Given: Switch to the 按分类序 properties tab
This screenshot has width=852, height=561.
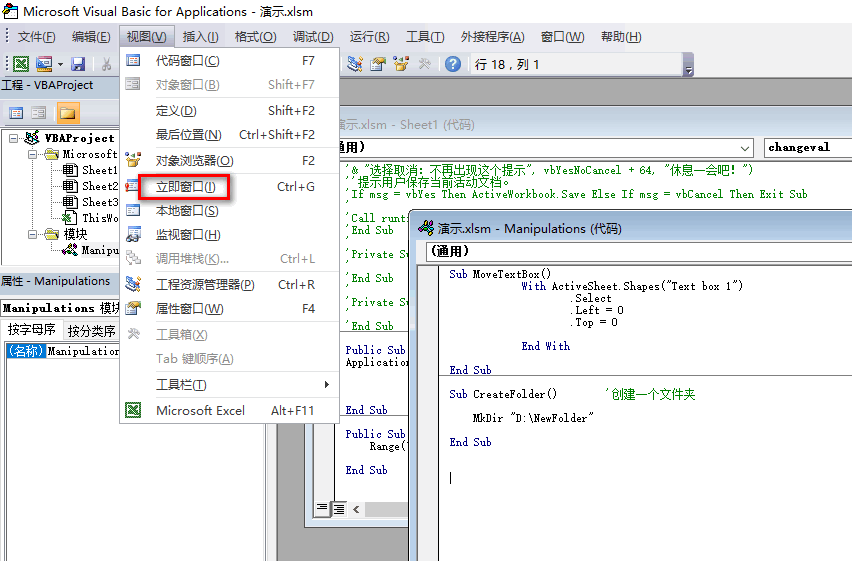Looking at the screenshot, I should coord(91,331).
